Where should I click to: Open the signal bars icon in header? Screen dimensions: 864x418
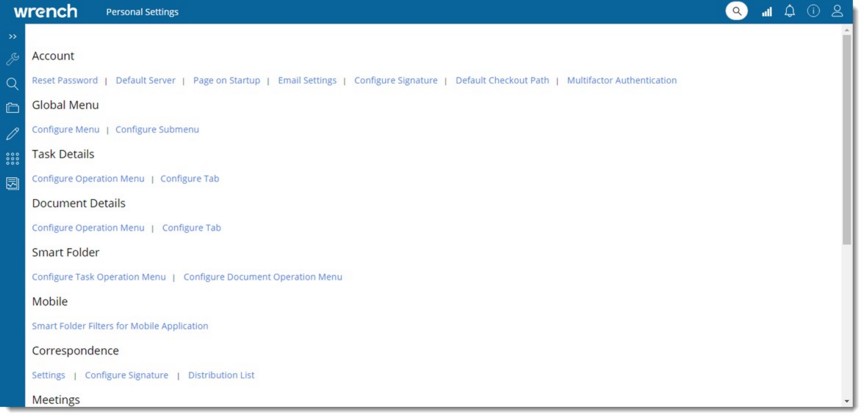767,12
